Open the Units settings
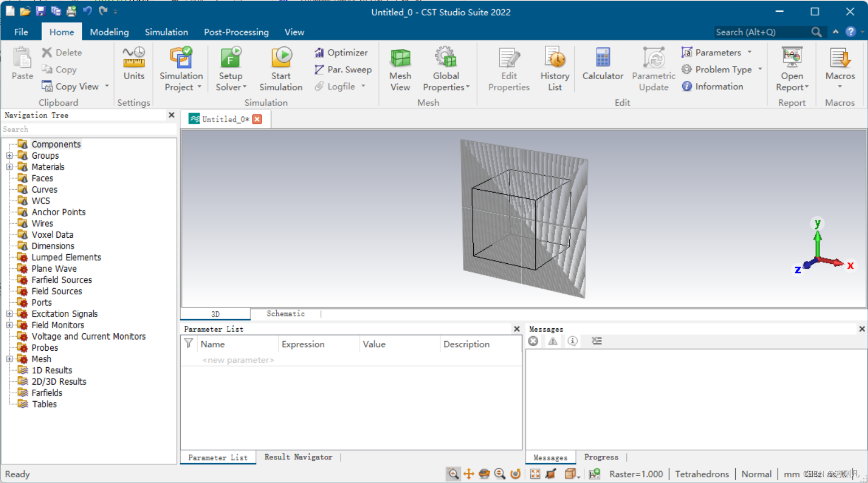868x483 pixels. [x=134, y=63]
